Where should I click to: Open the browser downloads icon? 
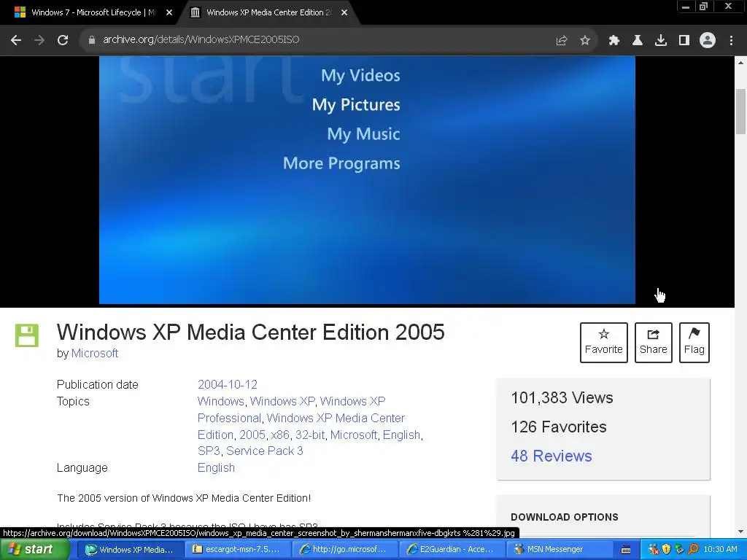661,41
